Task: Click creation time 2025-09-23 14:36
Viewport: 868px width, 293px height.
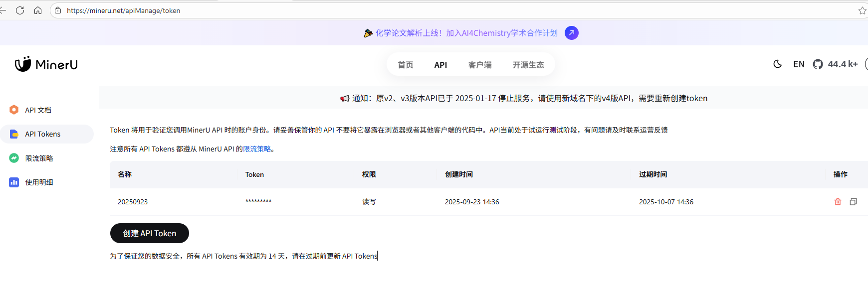Action: pyautogui.click(x=472, y=202)
